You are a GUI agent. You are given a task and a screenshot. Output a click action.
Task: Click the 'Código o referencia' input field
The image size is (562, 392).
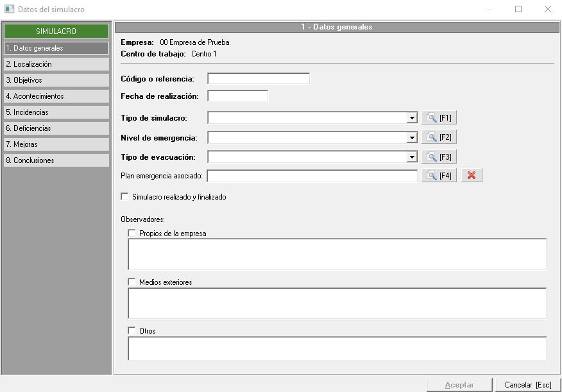pyautogui.click(x=259, y=79)
